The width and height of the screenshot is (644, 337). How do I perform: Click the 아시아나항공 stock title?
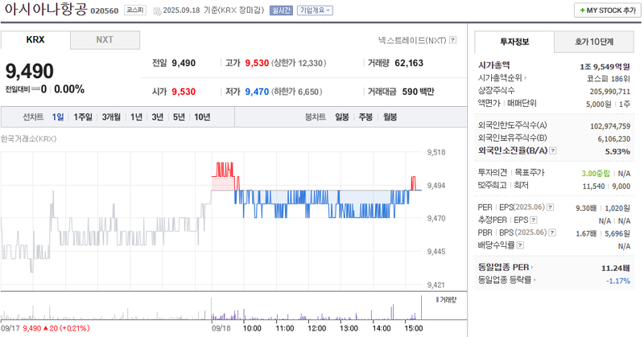[46, 10]
